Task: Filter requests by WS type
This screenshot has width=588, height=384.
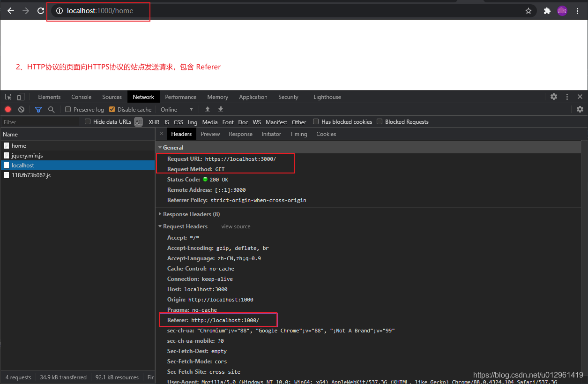Action: [257, 122]
